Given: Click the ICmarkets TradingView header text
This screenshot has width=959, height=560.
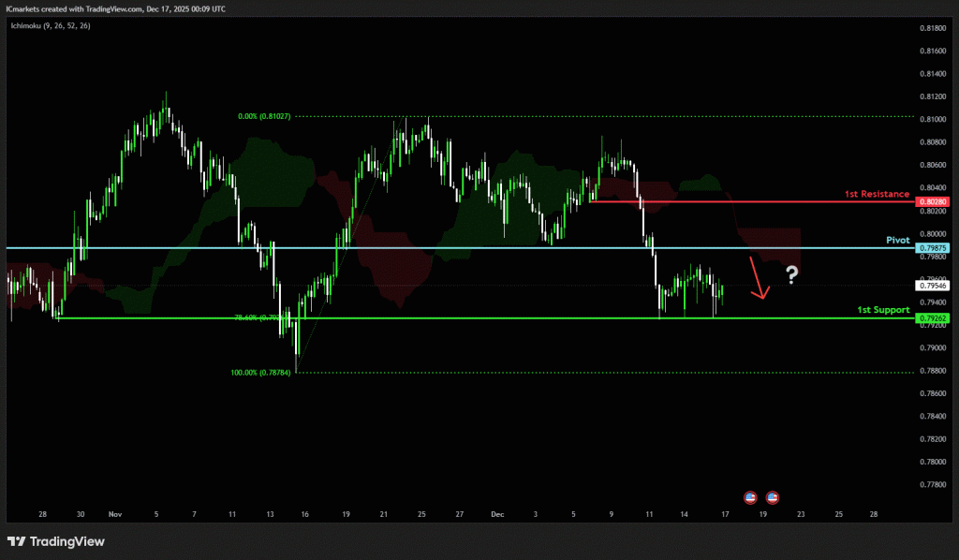Looking at the screenshot, I should 117,8.
